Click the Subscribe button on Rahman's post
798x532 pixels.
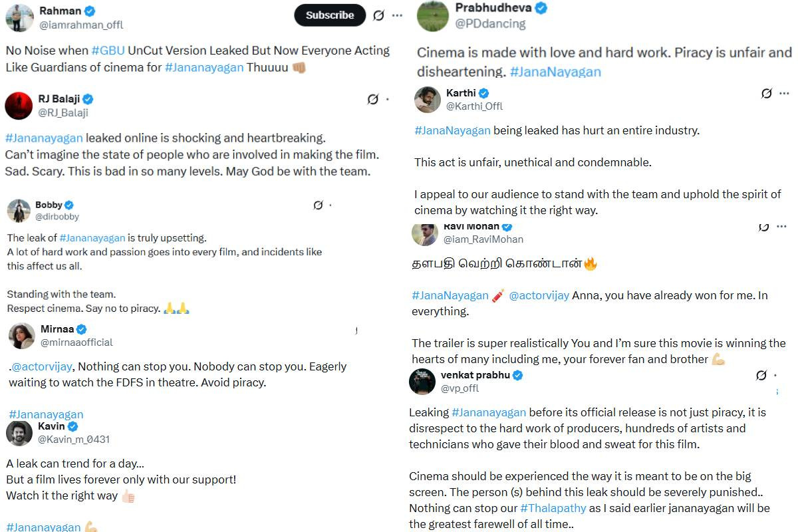pos(330,15)
